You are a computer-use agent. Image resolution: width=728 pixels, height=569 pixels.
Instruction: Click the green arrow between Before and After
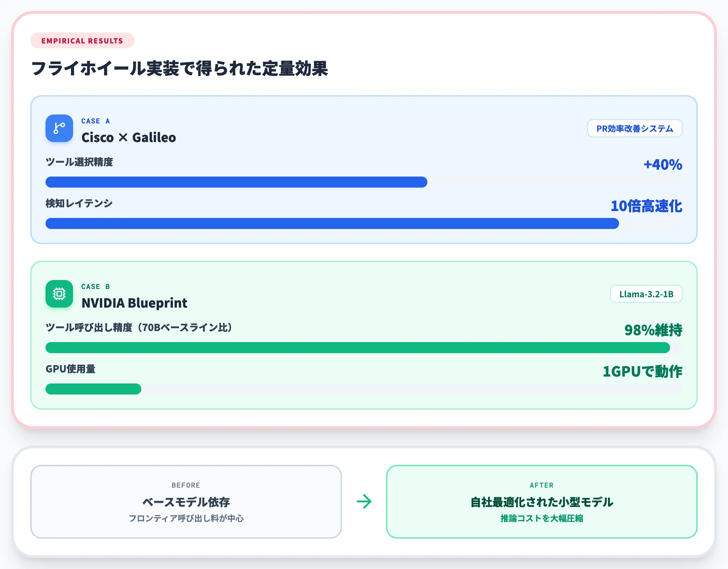pos(364,501)
